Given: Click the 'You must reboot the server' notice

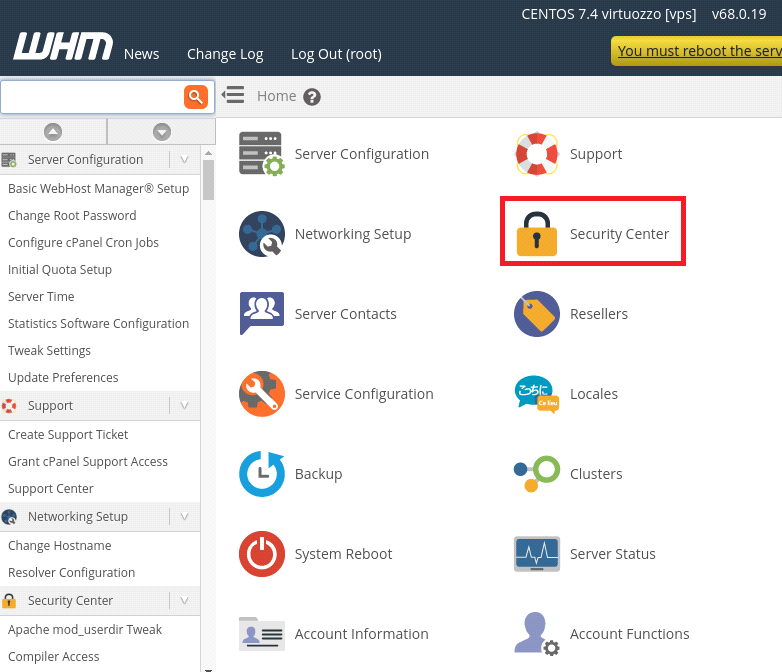Looking at the screenshot, I should (x=698, y=51).
